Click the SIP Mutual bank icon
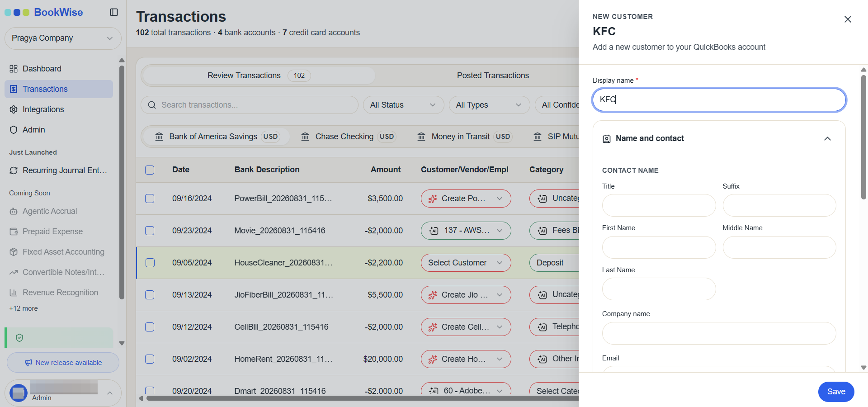The width and height of the screenshot is (868, 407). point(538,137)
